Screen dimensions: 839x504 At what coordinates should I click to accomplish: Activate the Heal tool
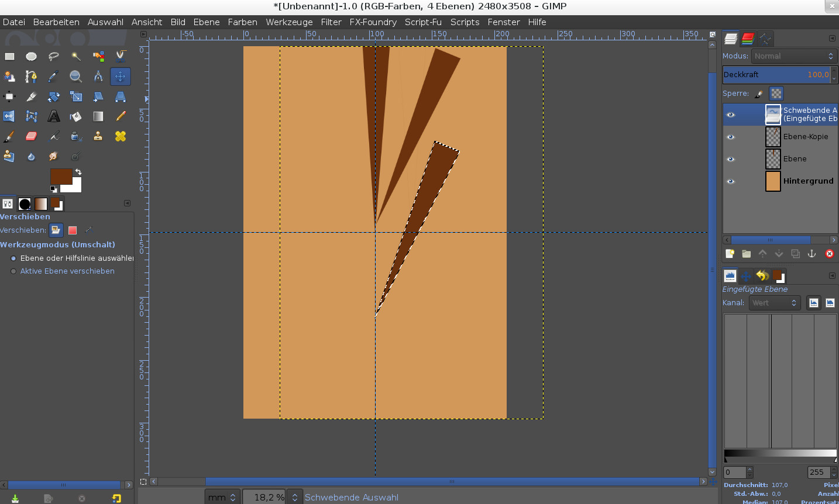(x=121, y=136)
